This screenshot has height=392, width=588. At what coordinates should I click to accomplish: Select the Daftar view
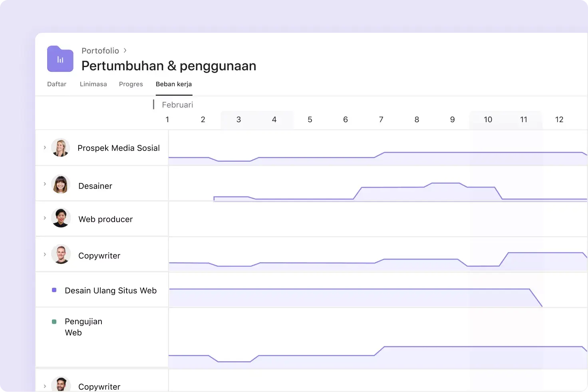click(x=57, y=84)
